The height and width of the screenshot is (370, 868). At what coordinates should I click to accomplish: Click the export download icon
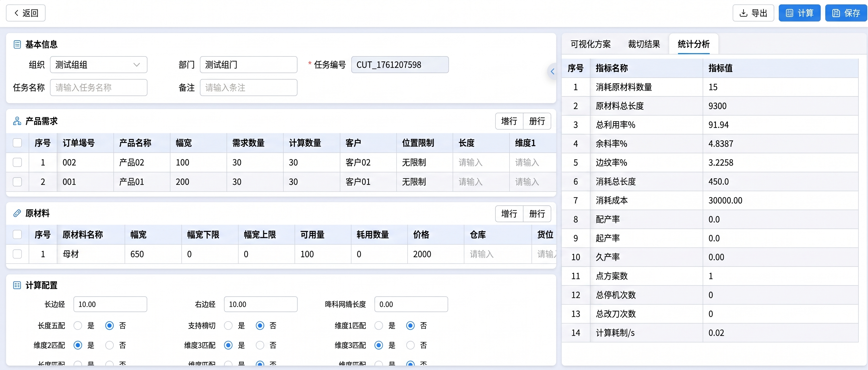point(743,13)
